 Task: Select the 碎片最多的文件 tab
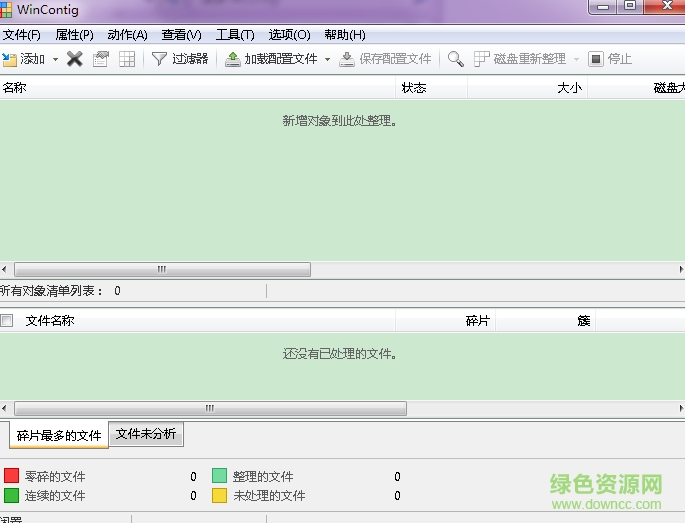59,436
